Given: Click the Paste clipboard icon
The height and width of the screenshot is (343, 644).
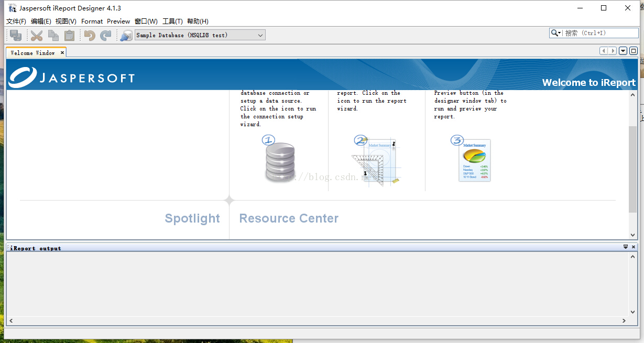Looking at the screenshot, I should (x=69, y=35).
